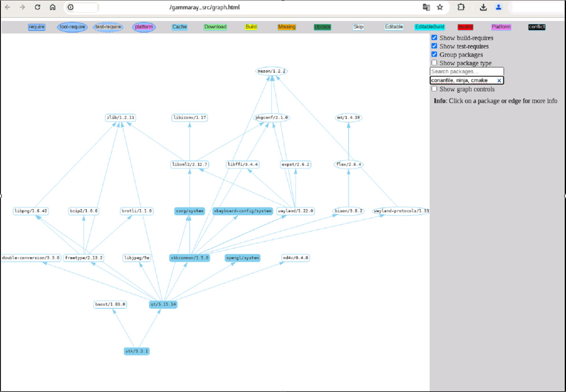Select the xkeyboard-config/system node
The height and width of the screenshot is (392, 566).
[242, 211]
